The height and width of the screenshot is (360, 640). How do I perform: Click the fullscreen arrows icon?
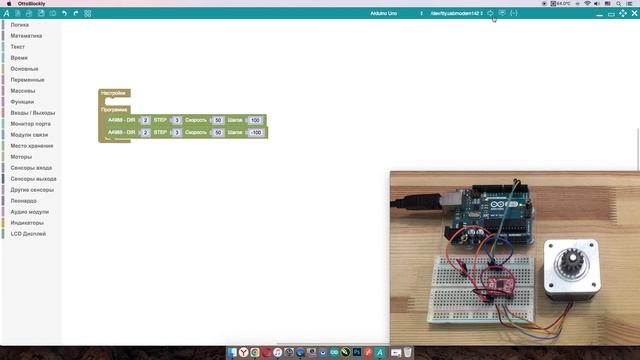623,13
